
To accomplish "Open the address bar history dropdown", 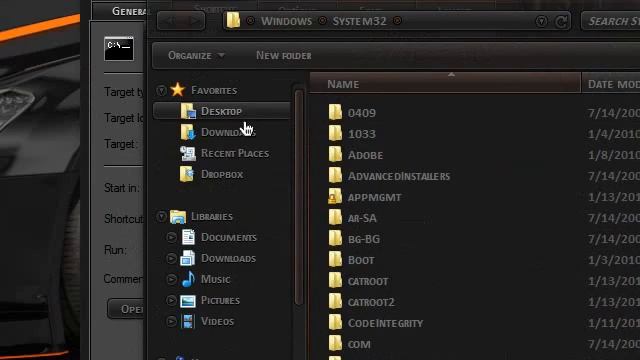I will tap(541, 21).
